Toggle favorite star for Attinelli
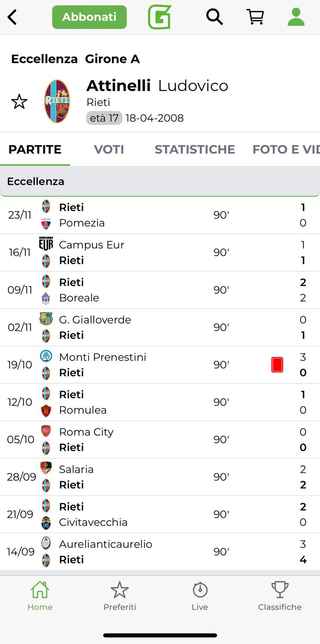The width and height of the screenshot is (320, 644). [19, 102]
